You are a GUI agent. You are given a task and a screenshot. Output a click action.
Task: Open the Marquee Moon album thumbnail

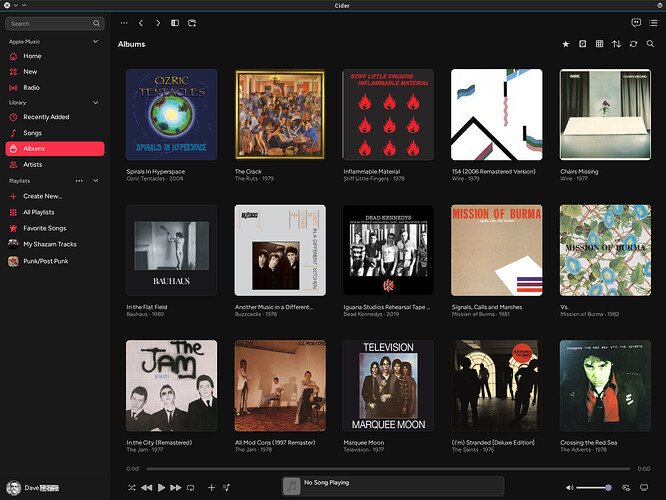(x=388, y=386)
